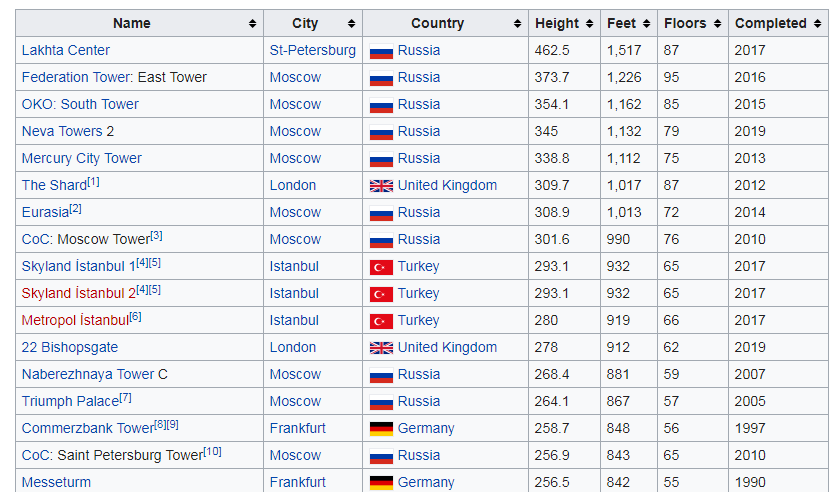
Task: Open Mercury City Tower link
Action: (81, 158)
